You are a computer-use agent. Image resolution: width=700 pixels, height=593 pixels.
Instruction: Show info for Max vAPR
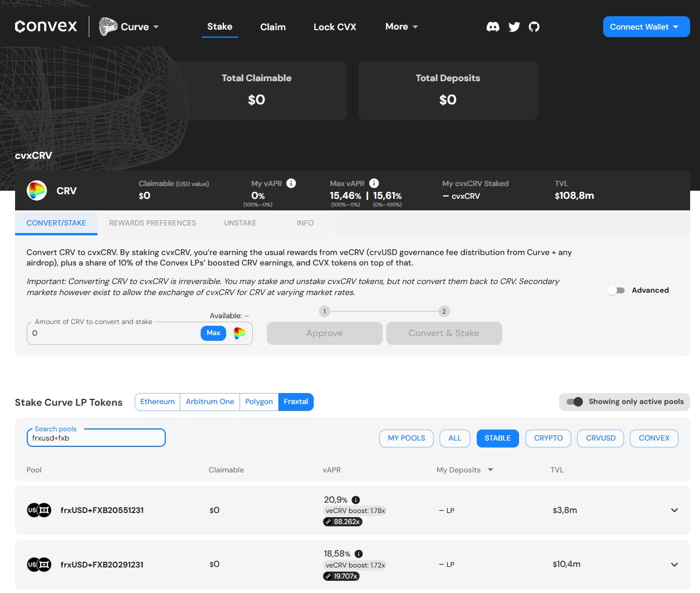coord(374,183)
